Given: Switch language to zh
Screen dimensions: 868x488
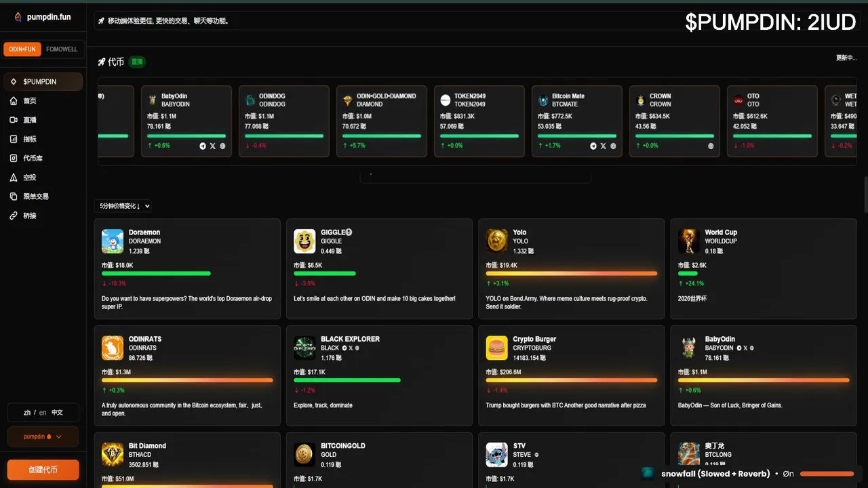Looking at the screenshot, I should pyautogui.click(x=27, y=412).
